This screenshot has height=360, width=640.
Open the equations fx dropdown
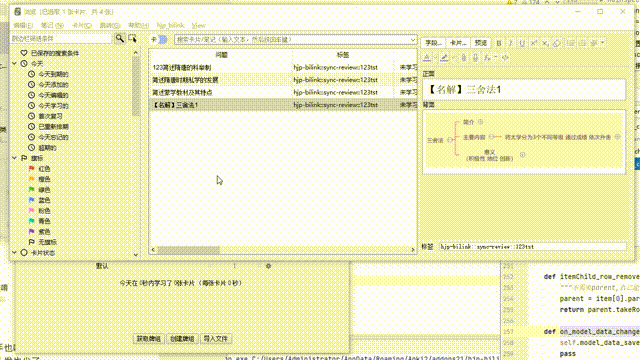(x=490, y=58)
